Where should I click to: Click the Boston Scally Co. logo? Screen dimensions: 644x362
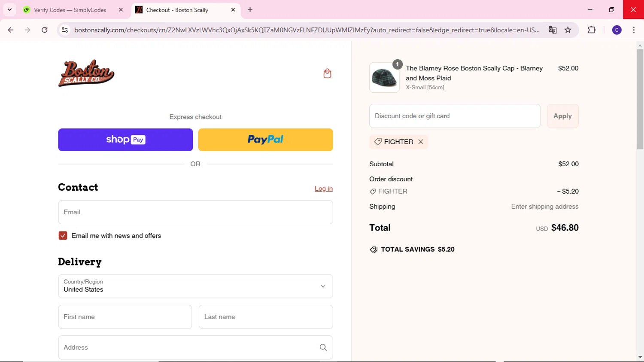(86, 73)
